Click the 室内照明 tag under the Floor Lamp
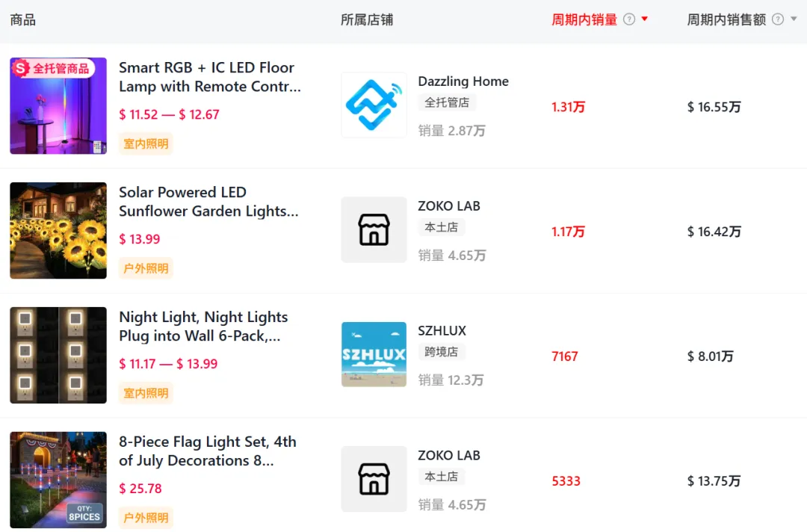 pos(146,144)
